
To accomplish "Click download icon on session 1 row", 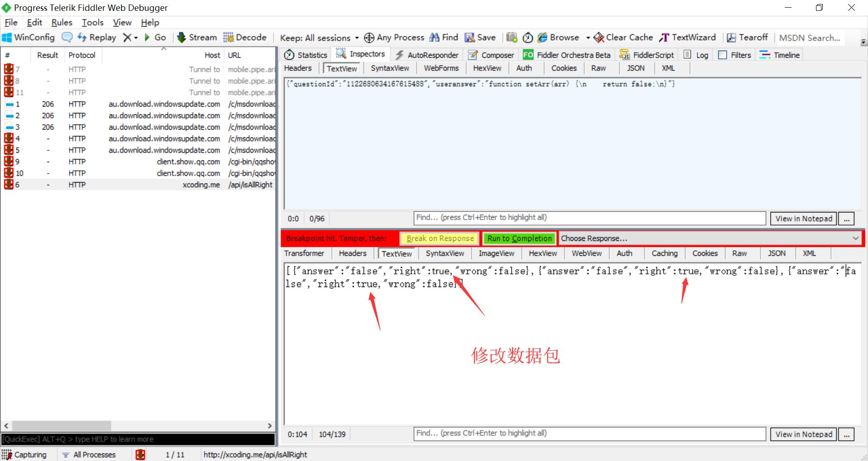I will [x=9, y=104].
